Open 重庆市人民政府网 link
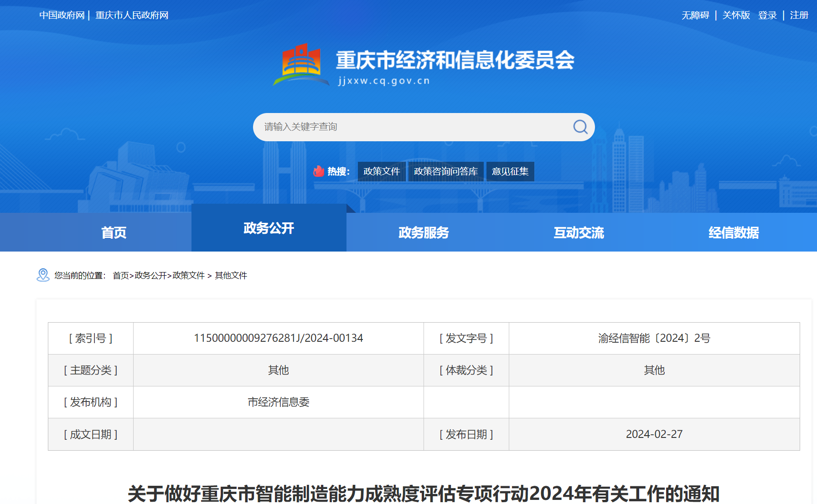The width and height of the screenshot is (817, 504). pos(131,15)
